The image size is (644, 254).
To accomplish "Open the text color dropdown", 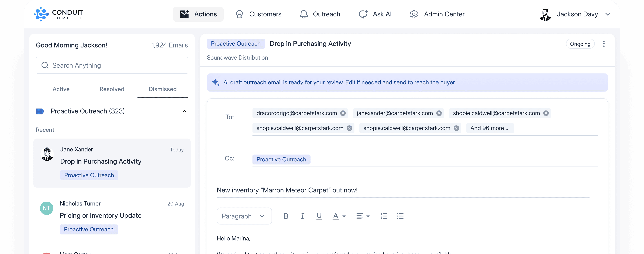I will coord(339,216).
